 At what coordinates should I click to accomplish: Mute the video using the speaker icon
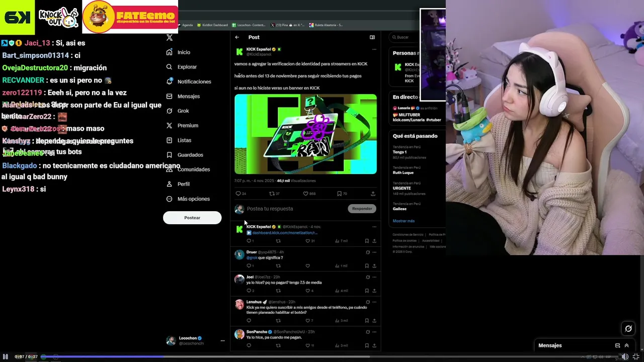pos(624,356)
